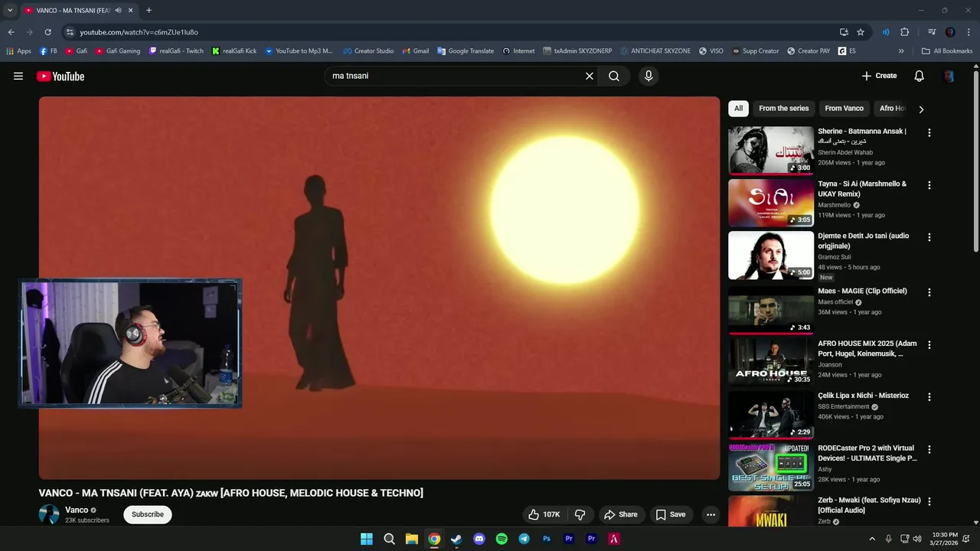The width and height of the screenshot is (980, 551).
Task: Open the volume control in system tray
Action: 918,539
